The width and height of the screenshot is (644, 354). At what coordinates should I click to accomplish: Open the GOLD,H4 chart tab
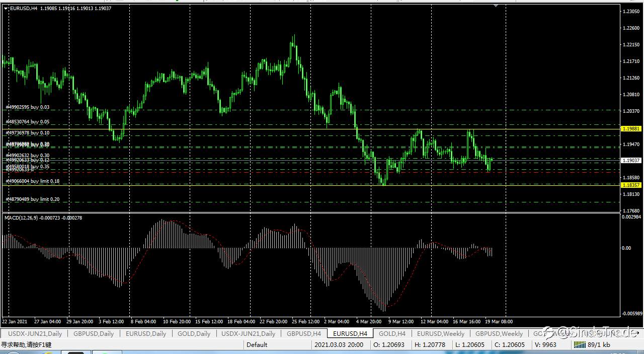pos(392,333)
